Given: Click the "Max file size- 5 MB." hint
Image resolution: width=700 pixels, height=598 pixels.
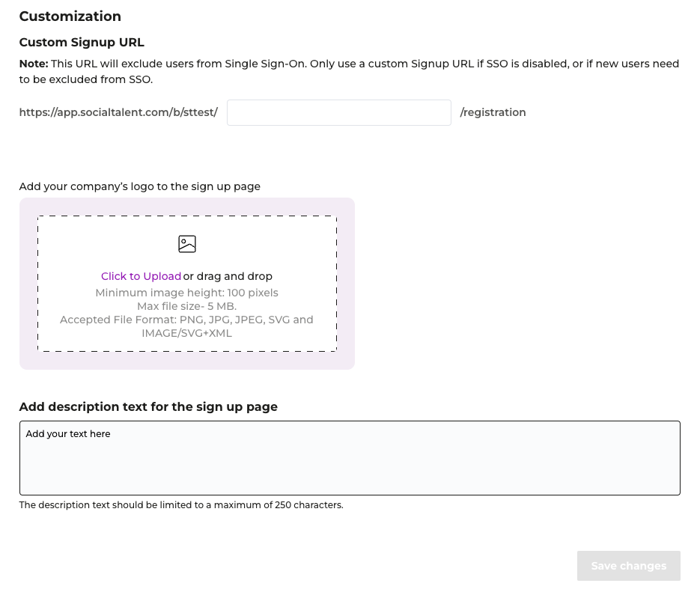Looking at the screenshot, I should [187, 306].
